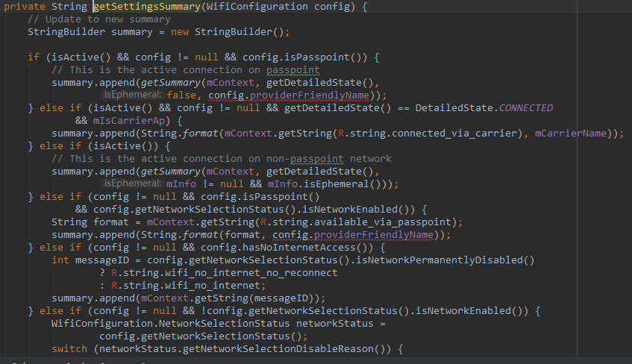This screenshot has height=364, width=632.
Task: Click the isEphemeral hint beside mInfo != null
Action: click(x=132, y=183)
